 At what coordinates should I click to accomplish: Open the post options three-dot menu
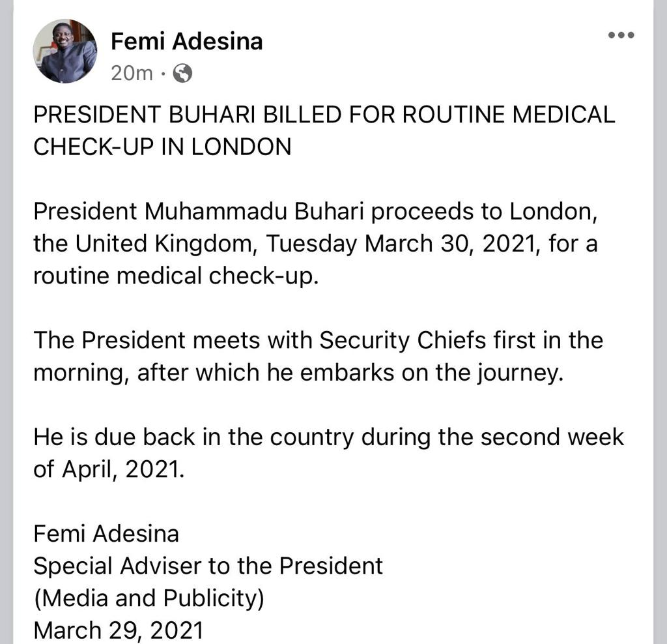620,35
